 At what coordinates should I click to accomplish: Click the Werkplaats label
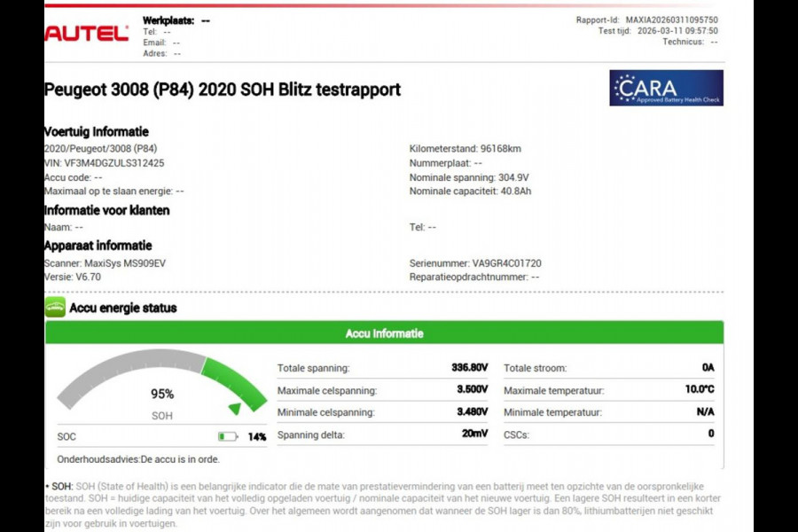[x=168, y=21]
